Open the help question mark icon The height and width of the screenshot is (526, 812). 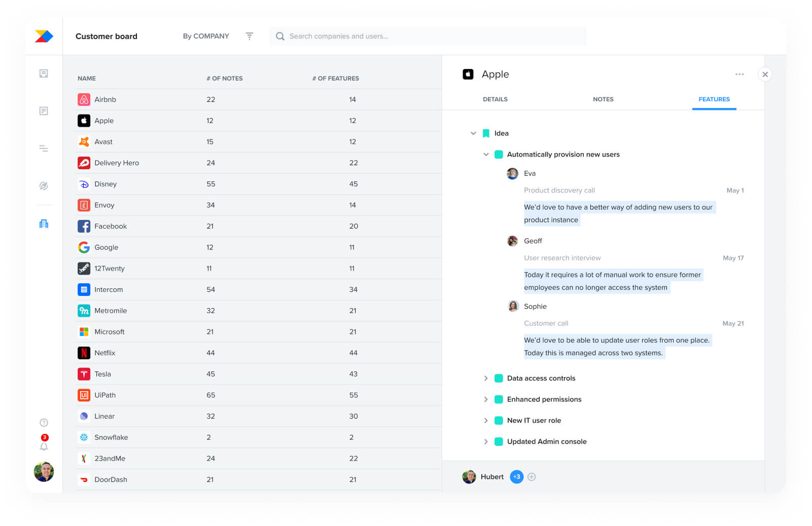click(x=44, y=423)
